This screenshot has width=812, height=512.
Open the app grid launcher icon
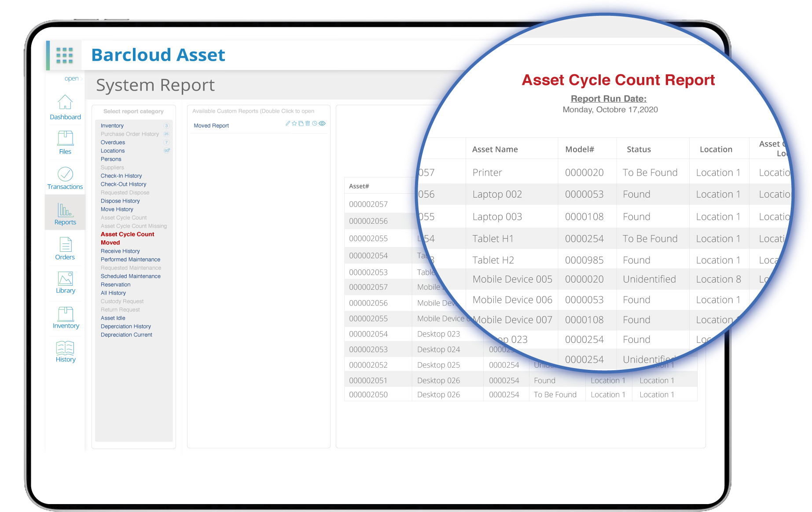(65, 55)
